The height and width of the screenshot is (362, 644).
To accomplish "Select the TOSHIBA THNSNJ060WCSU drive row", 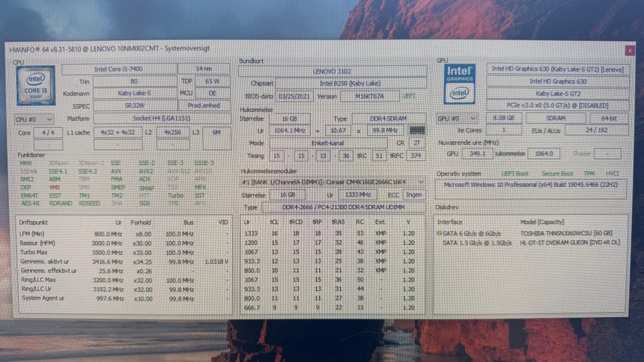I will tap(529, 233).
